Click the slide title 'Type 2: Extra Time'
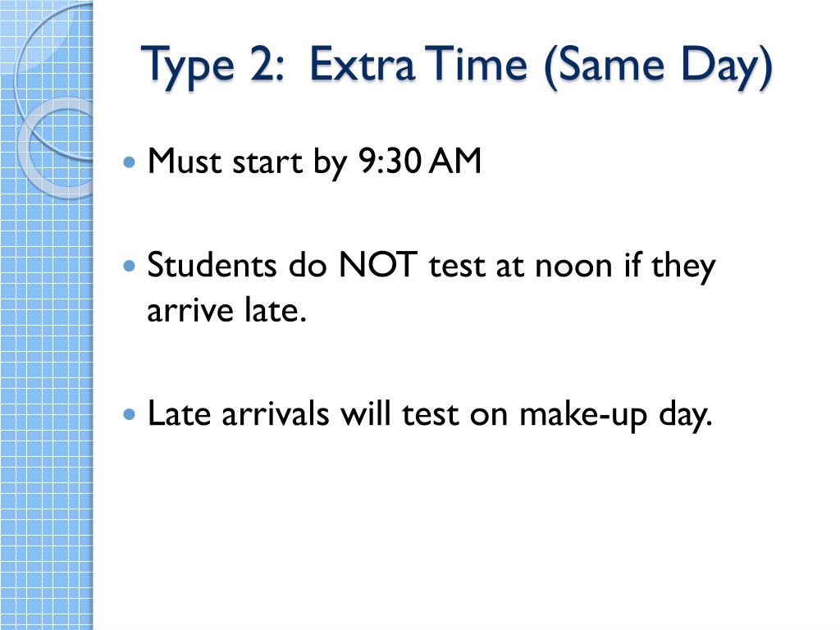 click(456, 66)
